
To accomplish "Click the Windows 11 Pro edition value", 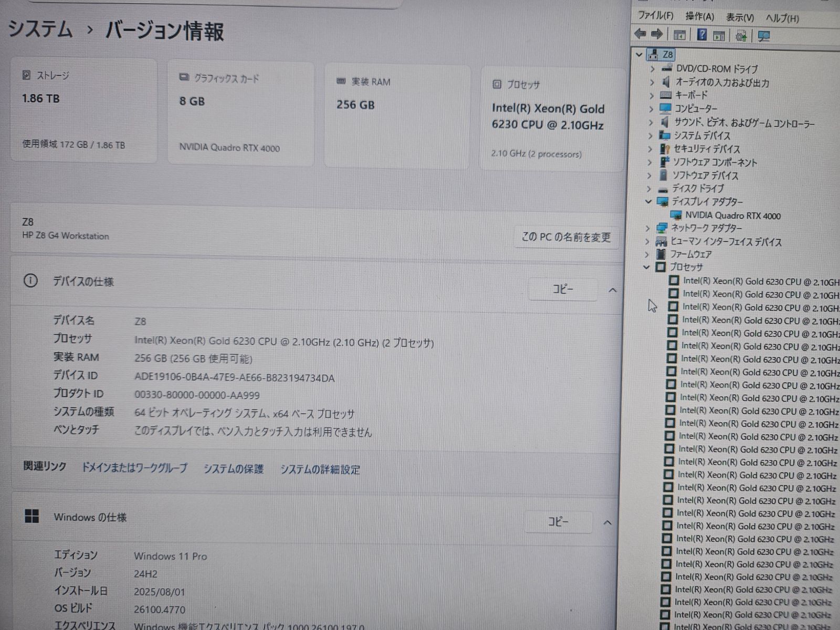I will [170, 555].
